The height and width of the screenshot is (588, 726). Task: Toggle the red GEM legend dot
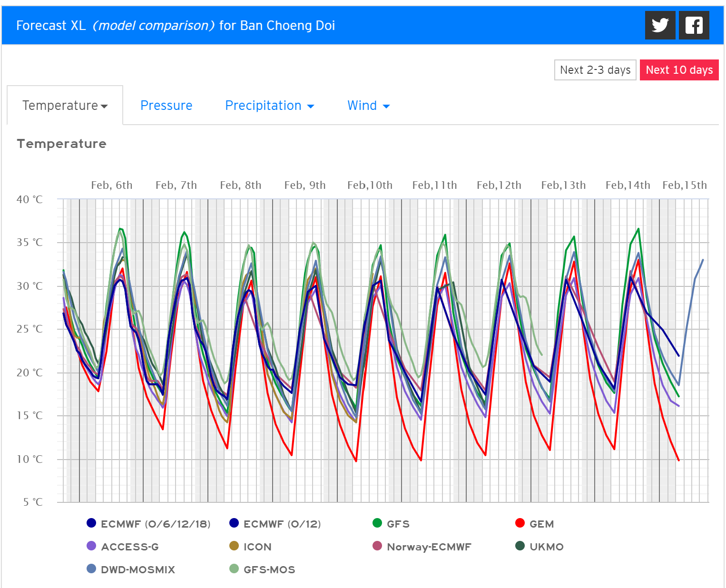pos(520,523)
